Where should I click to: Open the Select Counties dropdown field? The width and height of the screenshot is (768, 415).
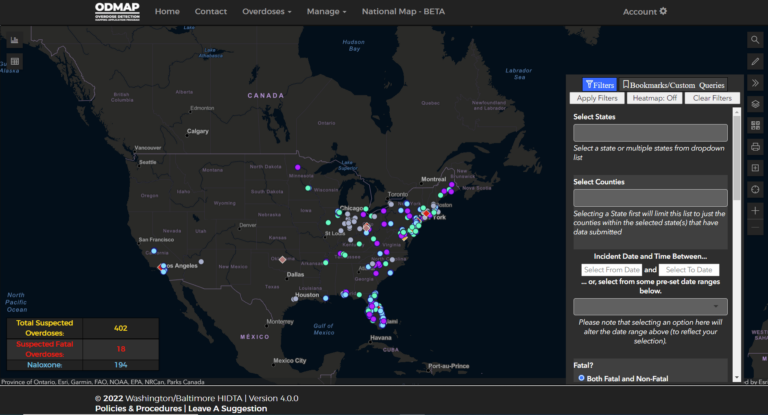point(650,198)
